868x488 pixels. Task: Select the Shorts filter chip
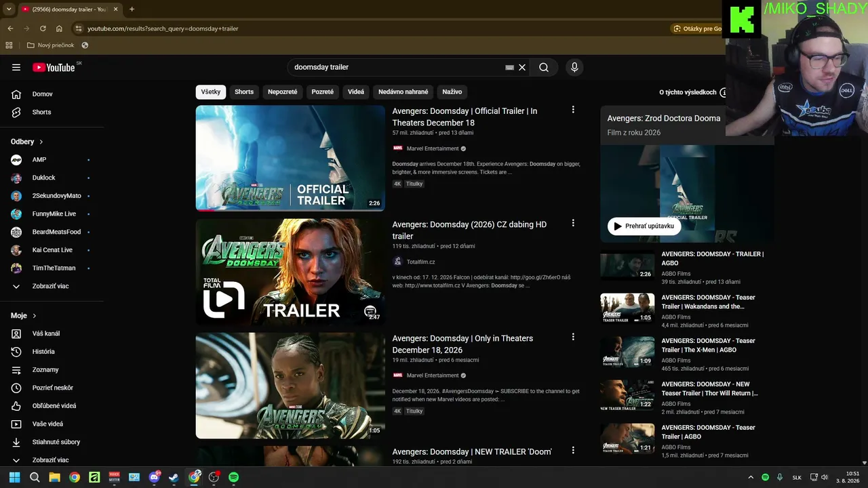tap(244, 92)
